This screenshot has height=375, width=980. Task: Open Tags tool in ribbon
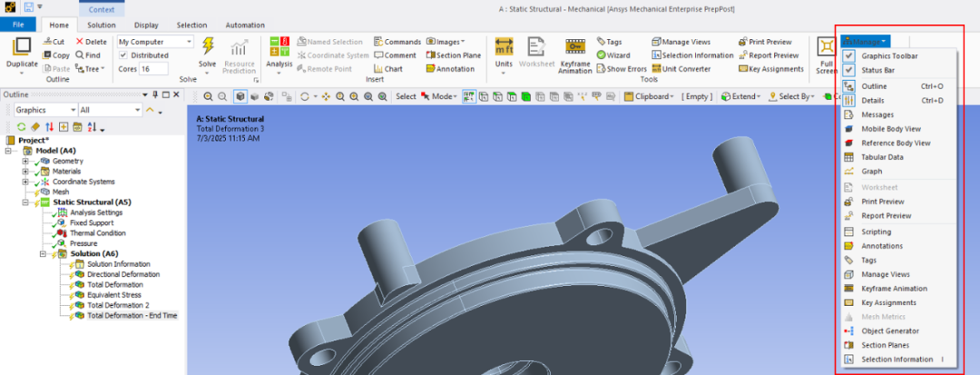click(x=610, y=42)
